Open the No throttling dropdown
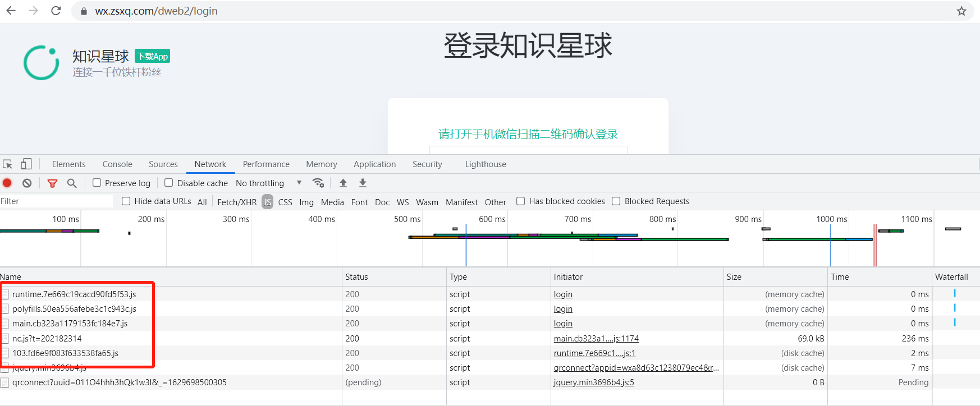 pos(269,183)
